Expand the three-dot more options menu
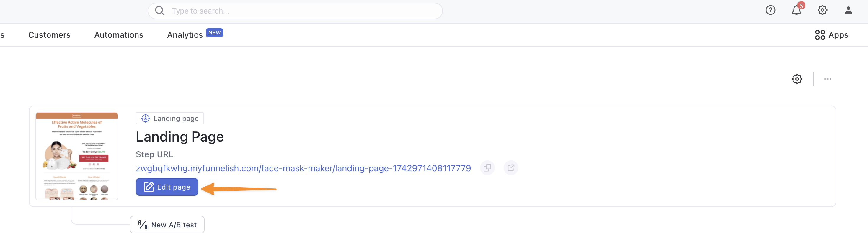Image resolution: width=868 pixels, height=250 pixels. [828, 79]
